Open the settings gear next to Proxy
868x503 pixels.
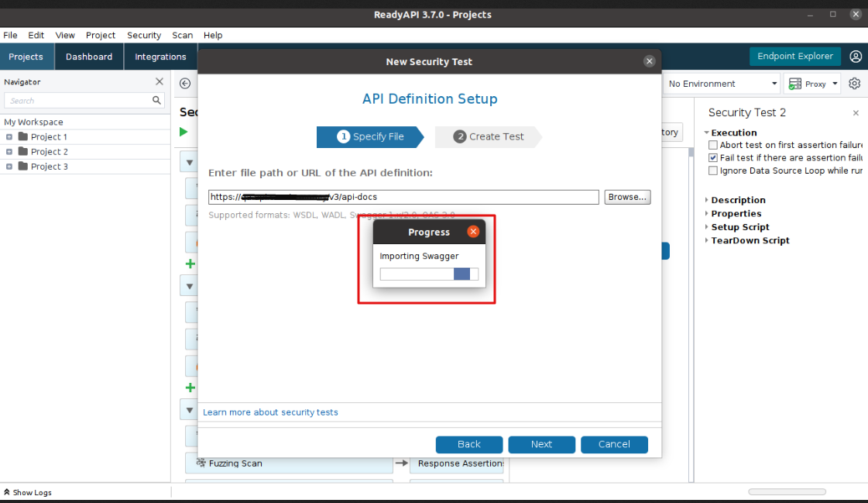tap(855, 83)
